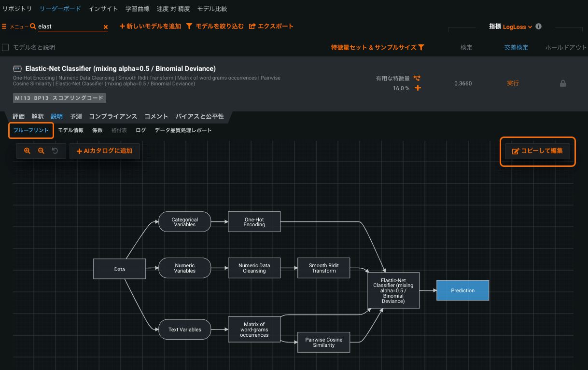The height and width of the screenshot is (370, 588).
Task: Clear the search field with the X icon
Action: [x=105, y=27]
